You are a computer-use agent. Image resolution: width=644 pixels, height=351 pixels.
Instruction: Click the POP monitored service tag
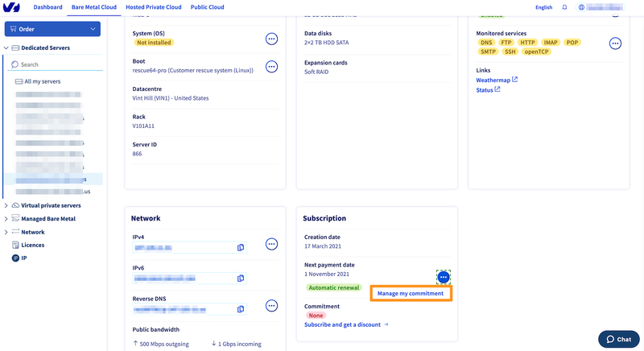tap(572, 43)
